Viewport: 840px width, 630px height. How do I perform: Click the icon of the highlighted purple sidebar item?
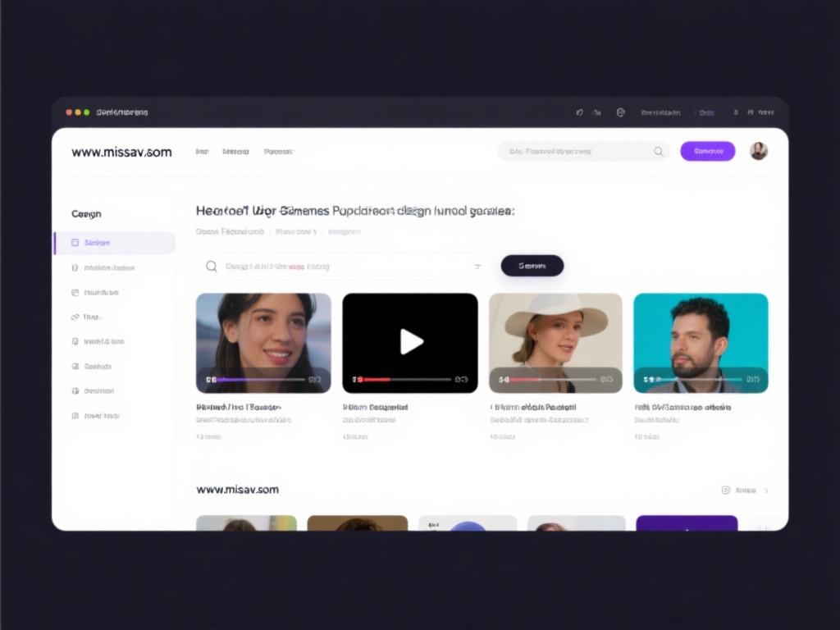click(x=75, y=243)
